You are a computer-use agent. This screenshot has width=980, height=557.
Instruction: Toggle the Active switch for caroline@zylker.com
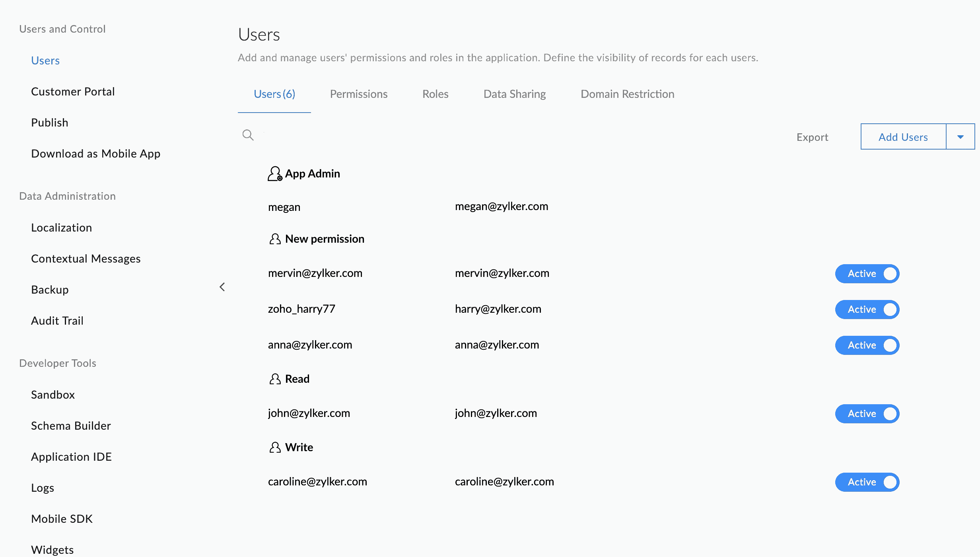[867, 482]
